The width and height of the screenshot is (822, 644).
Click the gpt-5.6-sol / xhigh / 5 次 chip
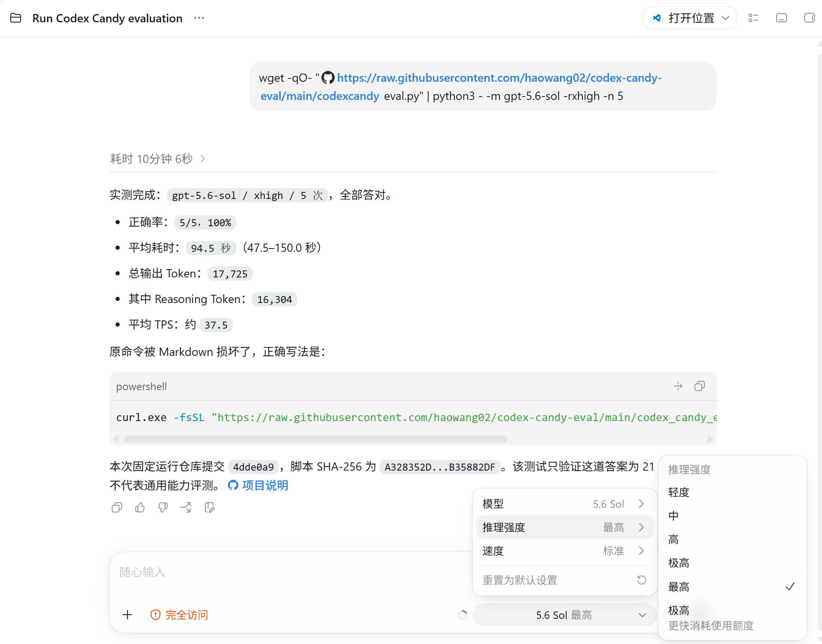[248, 195]
